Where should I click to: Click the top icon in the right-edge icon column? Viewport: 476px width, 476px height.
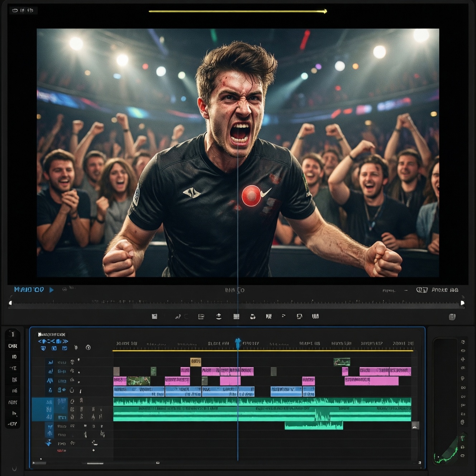pyautogui.click(x=463, y=342)
